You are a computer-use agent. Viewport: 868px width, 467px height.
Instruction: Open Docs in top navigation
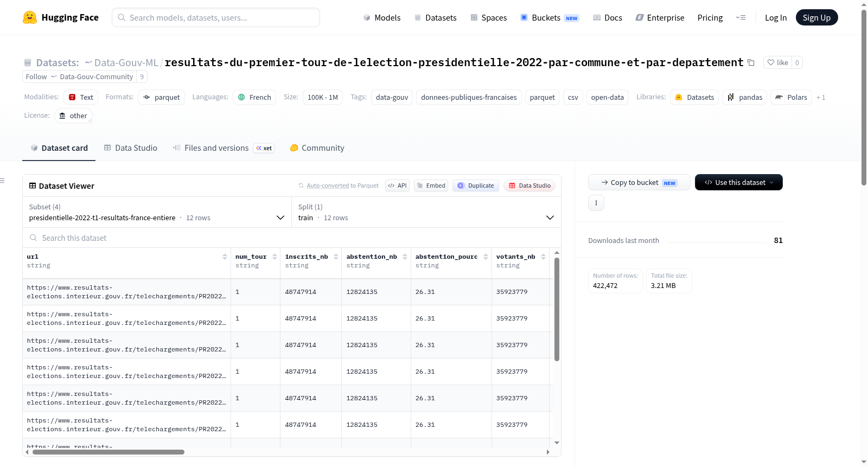point(607,17)
